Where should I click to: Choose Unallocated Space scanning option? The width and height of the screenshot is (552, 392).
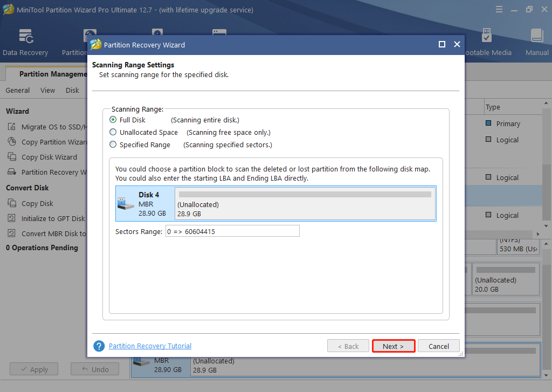(x=113, y=132)
